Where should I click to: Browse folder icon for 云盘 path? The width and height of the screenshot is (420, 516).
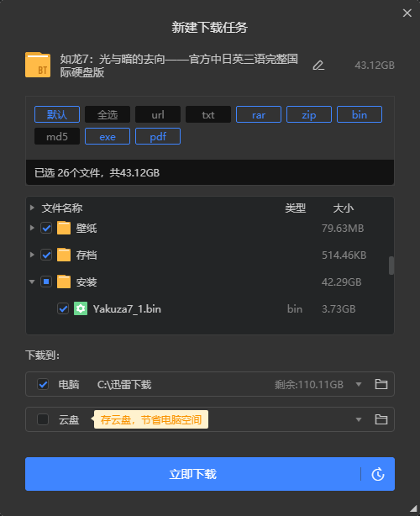381,419
